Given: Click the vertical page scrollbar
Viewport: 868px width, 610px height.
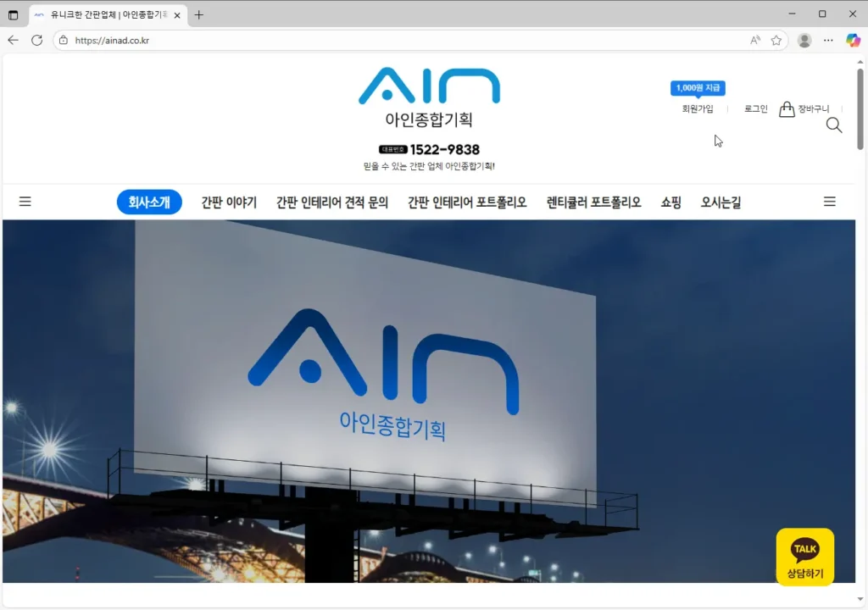Looking at the screenshot, I should click(x=860, y=109).
